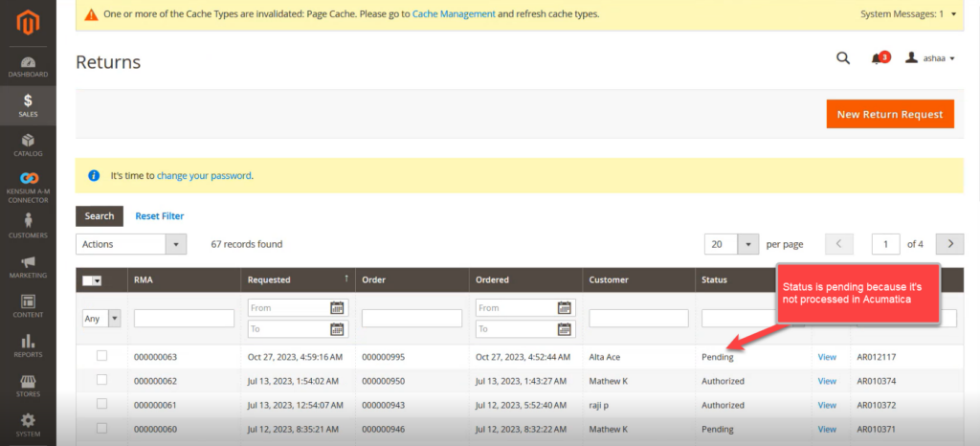Open the Marketing sidebar menu
This screenshot has height=446, width=980.
28,267
